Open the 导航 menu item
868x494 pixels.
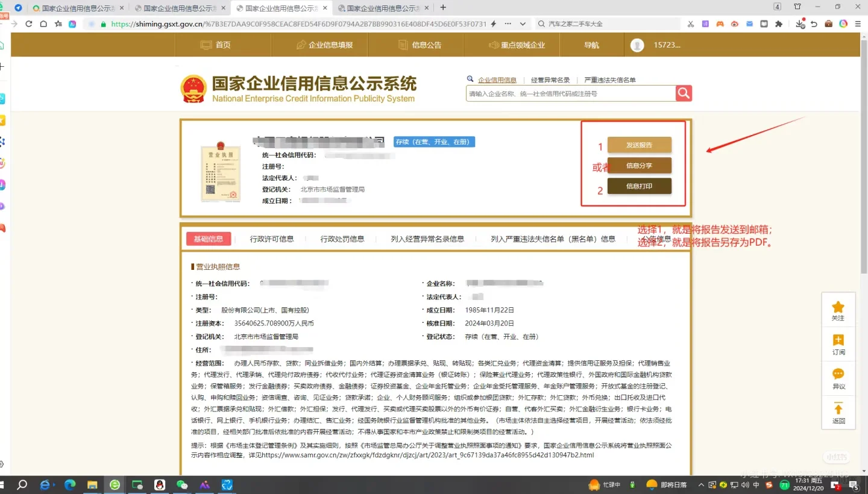click(x=591, y=45)
